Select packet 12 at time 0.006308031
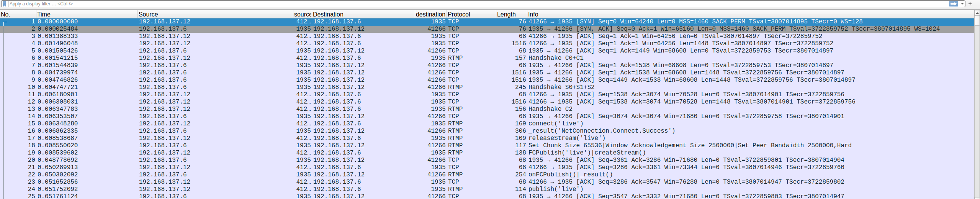Viewport: 980px width, 199px height. click(x=487, y=102)
